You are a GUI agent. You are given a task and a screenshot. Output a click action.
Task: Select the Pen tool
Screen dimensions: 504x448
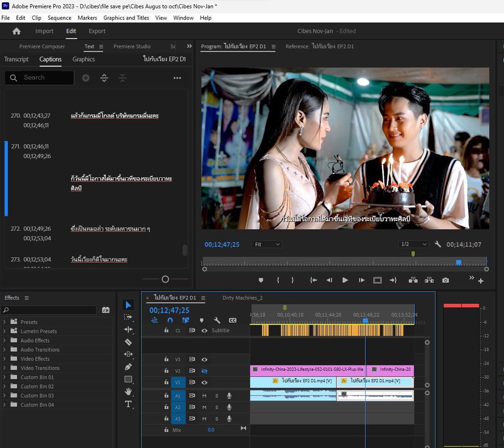click(128, 367)
